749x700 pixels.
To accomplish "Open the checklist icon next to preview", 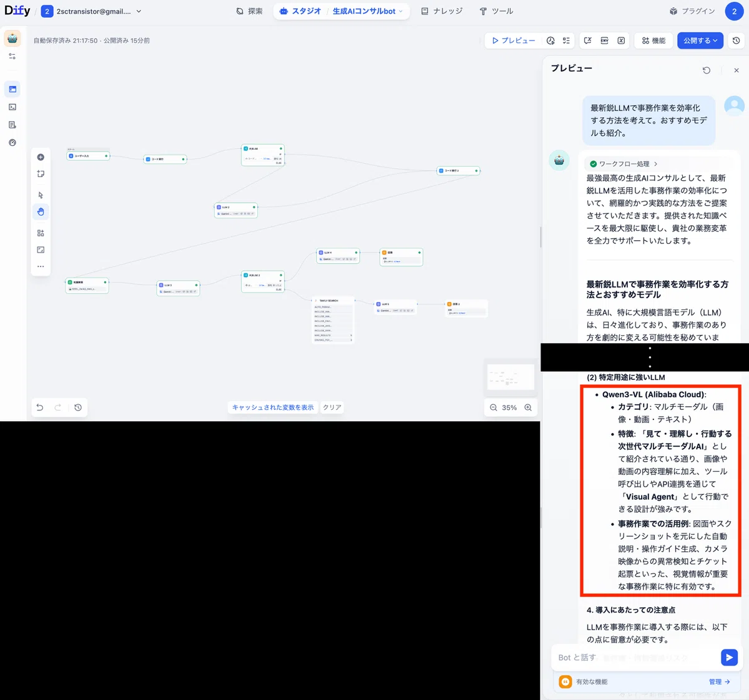I will pyautogui.click(x=566, y=41).
